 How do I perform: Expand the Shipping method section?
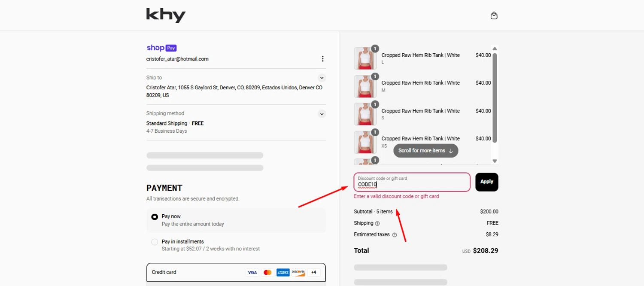click(322, 114)
